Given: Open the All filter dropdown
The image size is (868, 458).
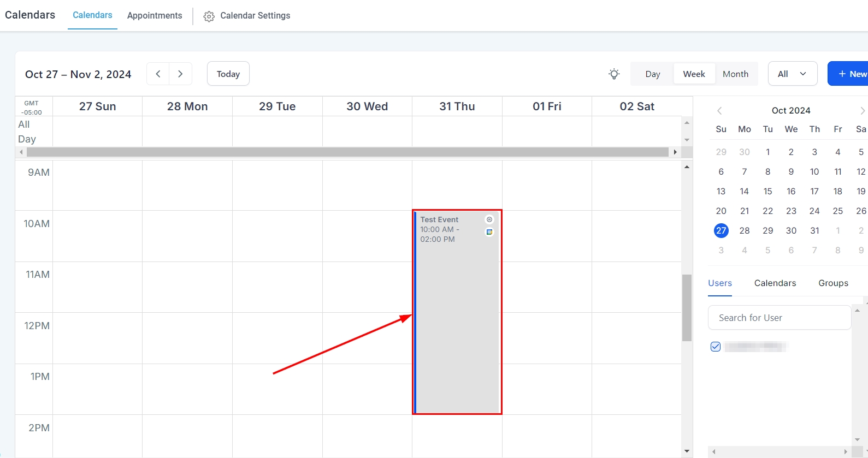Looking at the screenshot, I should (x=792, y=74).
